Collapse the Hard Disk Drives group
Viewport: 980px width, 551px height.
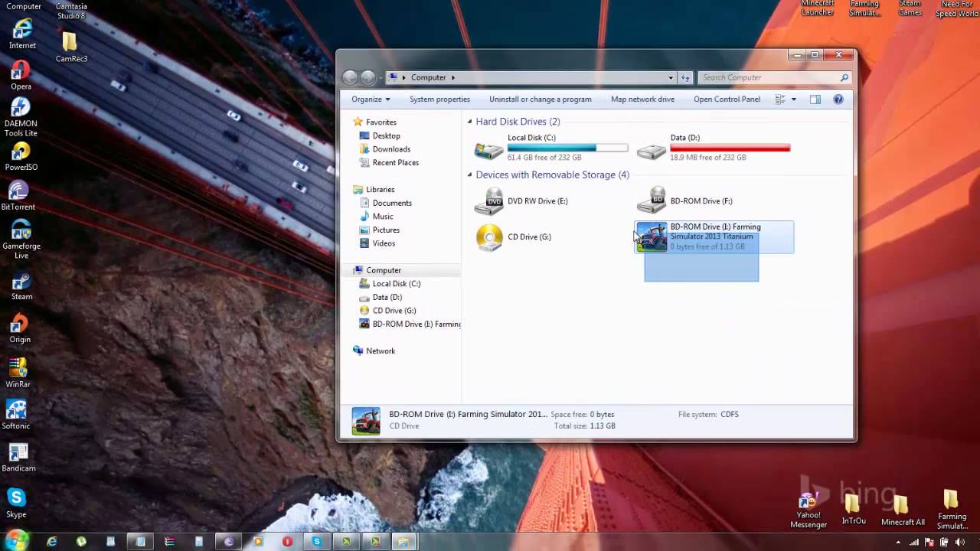click(470, 122)
